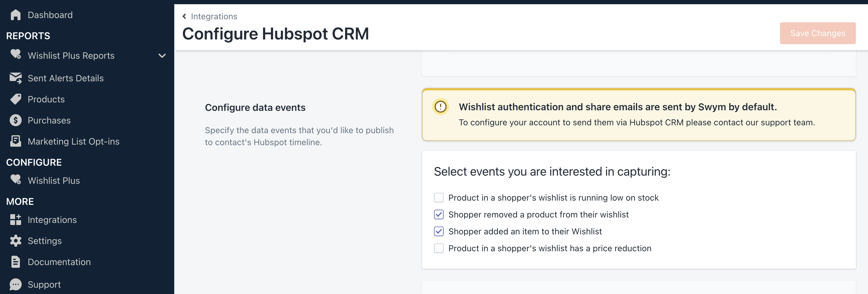The image size is (868, 294).
Task: Click the 'Configure Hubspot CRM' page title
Action: pos(276,34)
